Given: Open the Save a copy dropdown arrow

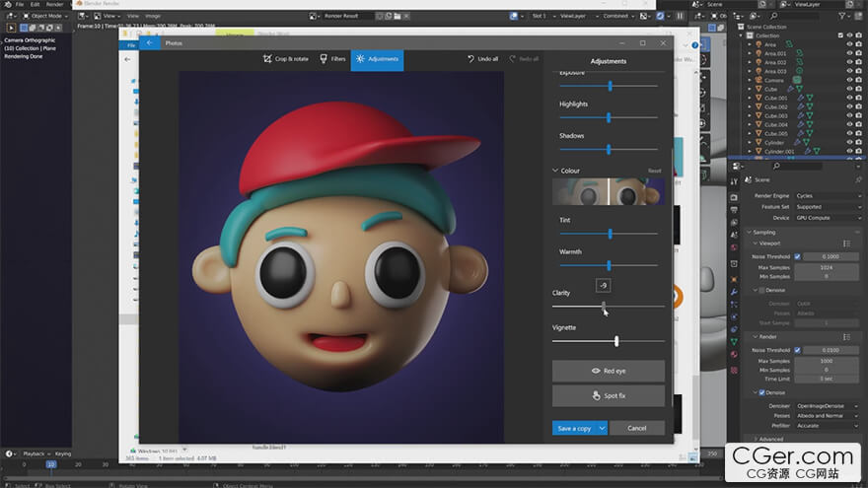Looking at the screenshot, I should pos(602,428).
